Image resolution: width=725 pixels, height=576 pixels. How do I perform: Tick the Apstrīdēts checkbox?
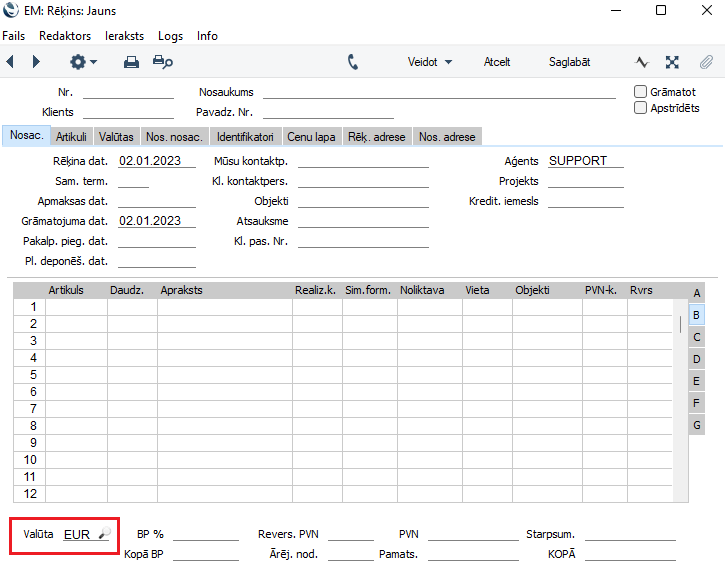tap(641, 108)
